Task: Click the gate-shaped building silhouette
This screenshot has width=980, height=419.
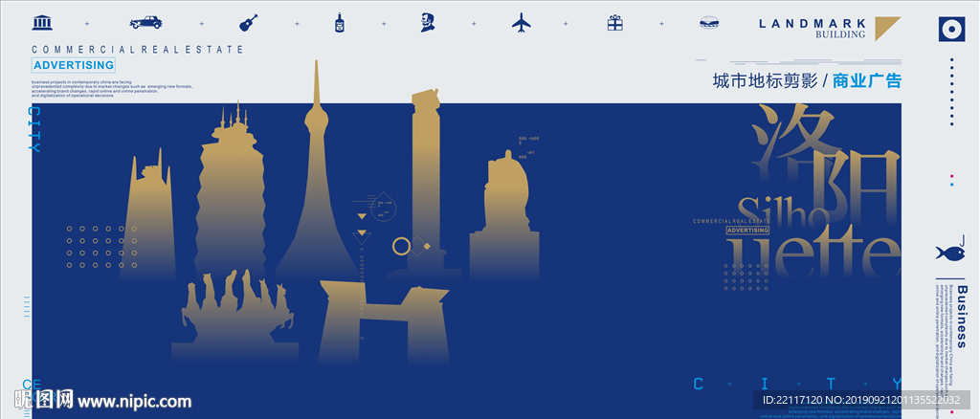Action: click(384, 322)
